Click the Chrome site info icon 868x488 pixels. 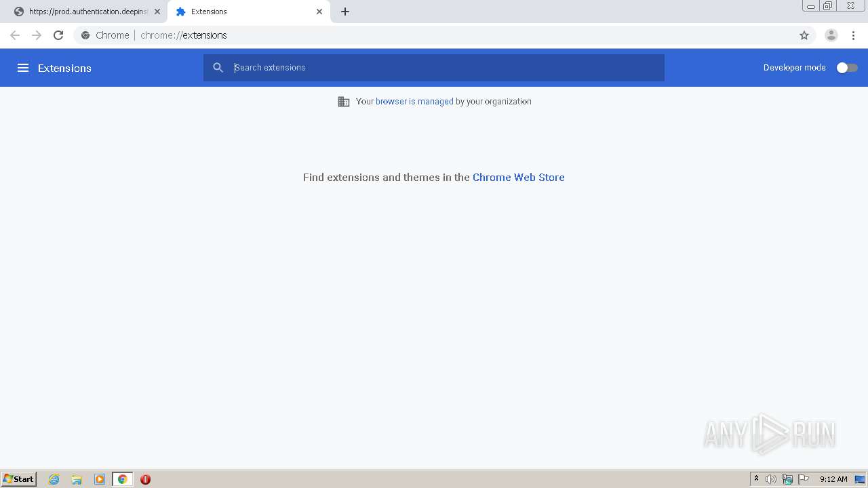coord(85,35)
